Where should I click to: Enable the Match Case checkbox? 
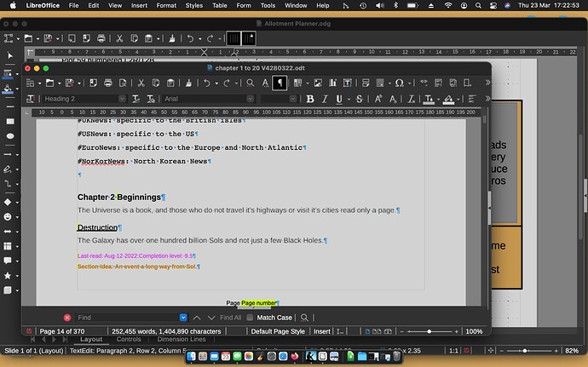point(250,318)
